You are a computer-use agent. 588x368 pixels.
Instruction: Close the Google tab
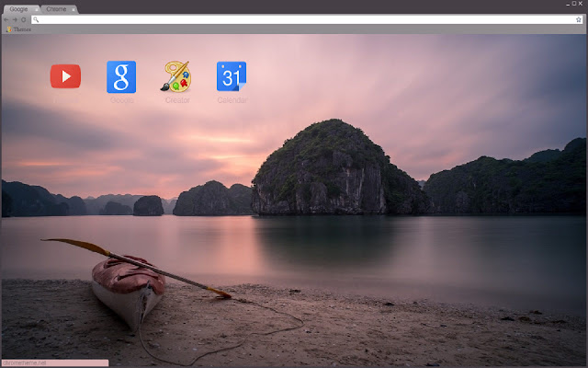pos(37,9)
